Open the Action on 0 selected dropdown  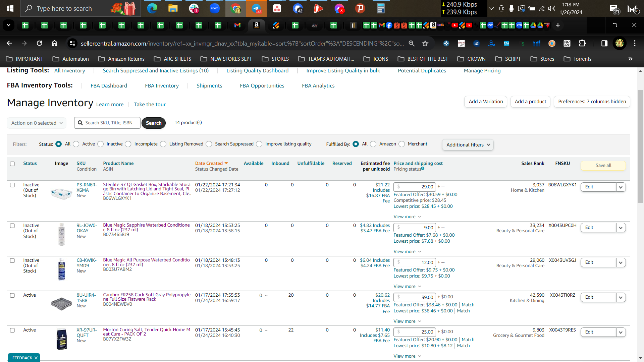37,123
